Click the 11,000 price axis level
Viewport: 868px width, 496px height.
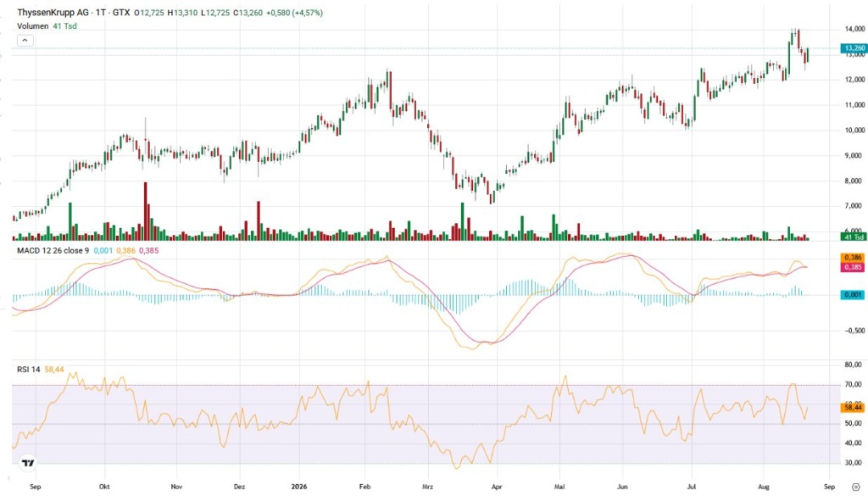coord(854,104)
